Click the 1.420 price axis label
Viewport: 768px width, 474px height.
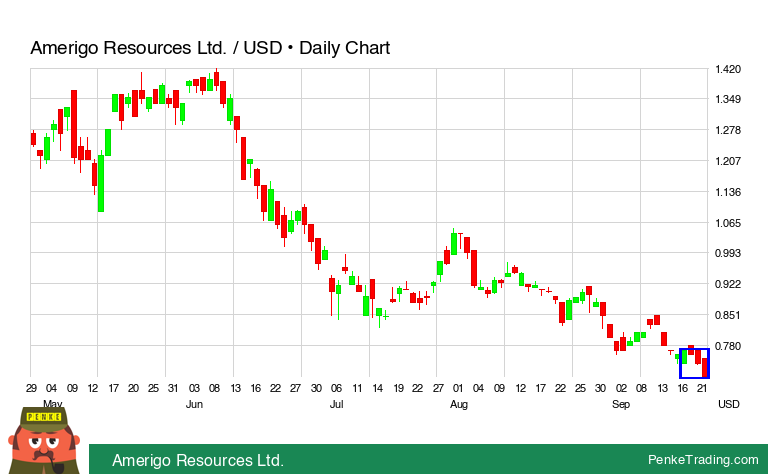coord(728,69)
